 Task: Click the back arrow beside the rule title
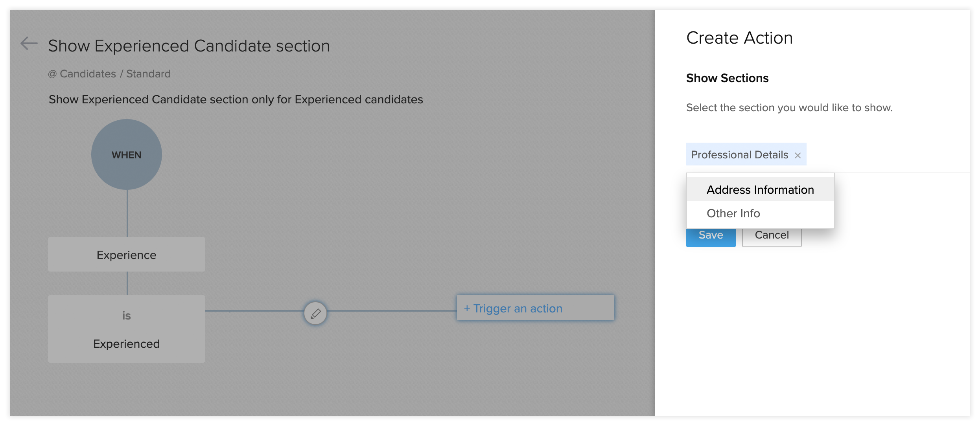[29, 43]
